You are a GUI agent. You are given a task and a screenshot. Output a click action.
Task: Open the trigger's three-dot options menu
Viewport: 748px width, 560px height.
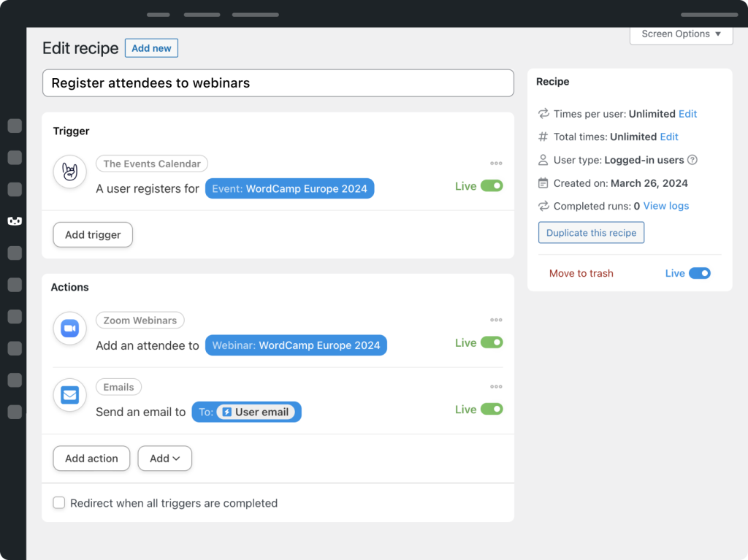pos(496,164)
